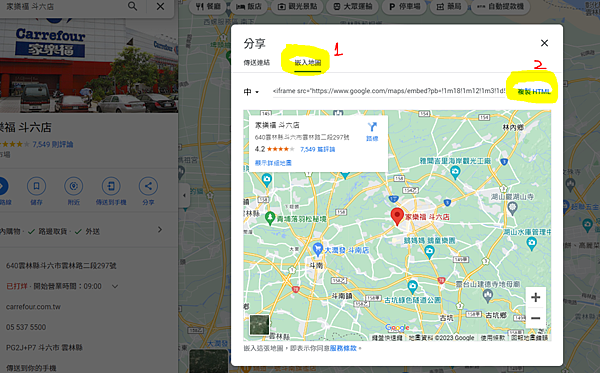Filter by the 觀光景點 attractions chip
Screen dimensions: 600x373
tap(297, 7)
